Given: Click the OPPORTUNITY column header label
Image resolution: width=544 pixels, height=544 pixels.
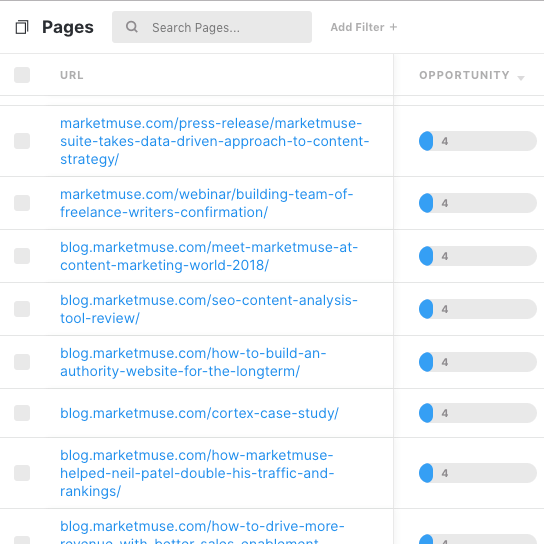Looking at the screenshot, I should 464,75.
